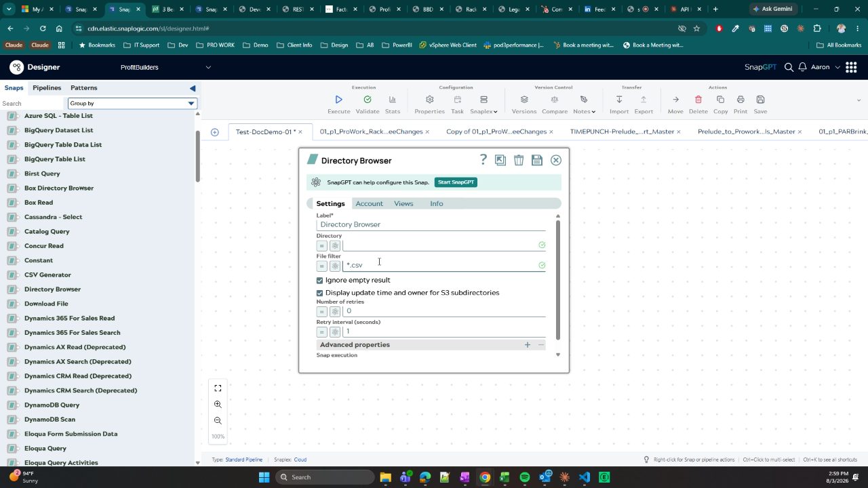The width and height of the screenshot is (868, 488).
Task: Open help for Directory Browser snap
Action: 484,159
